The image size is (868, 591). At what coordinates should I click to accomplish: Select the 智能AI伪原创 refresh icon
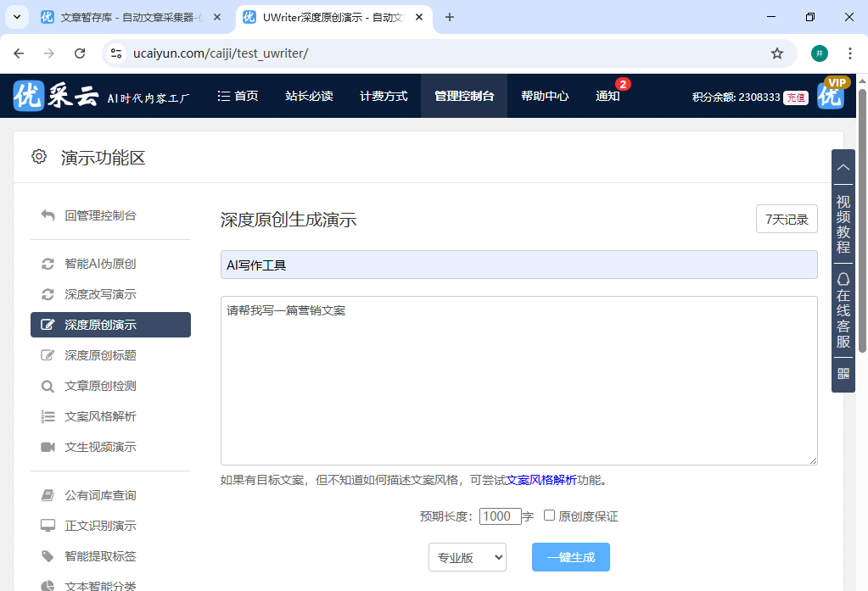tap(48, 264)
